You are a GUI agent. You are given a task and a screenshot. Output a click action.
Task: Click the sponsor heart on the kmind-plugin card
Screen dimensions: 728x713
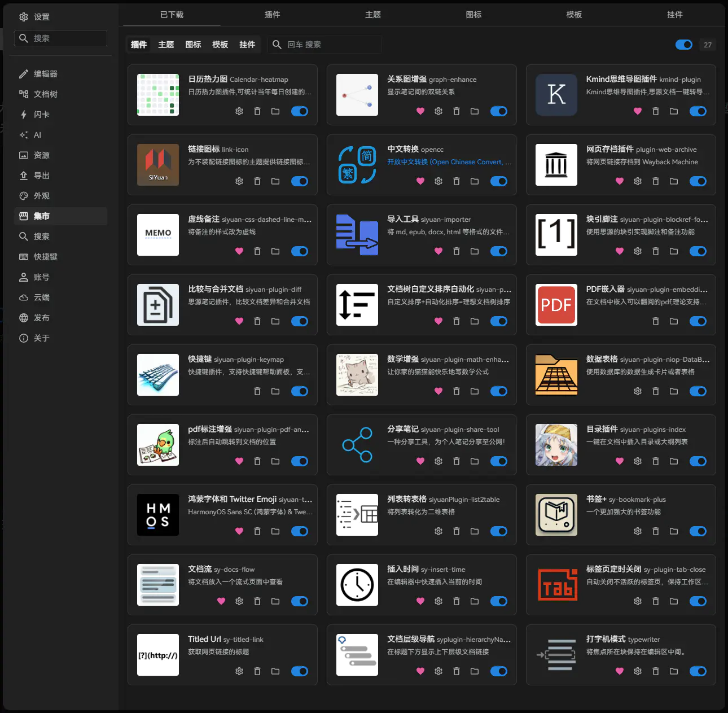tap(638, 111)
